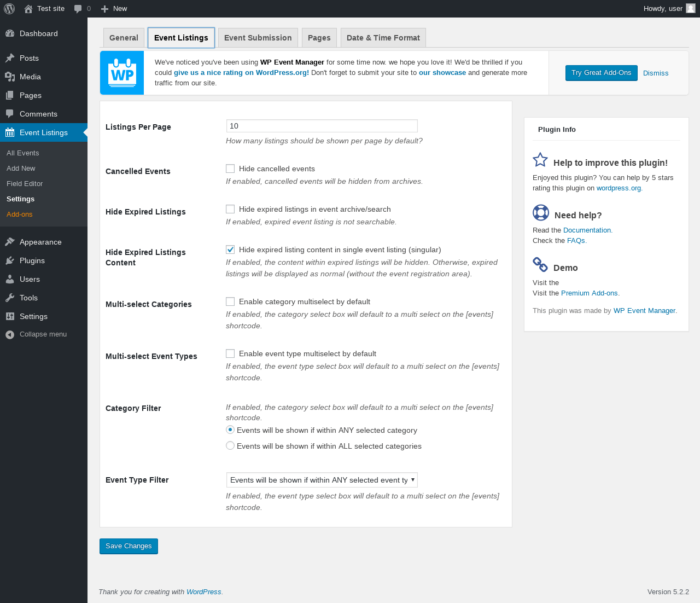Viewport: 700px width, 603px height.
Task: Click the user avatar in the admin bar
Action: 690,9
